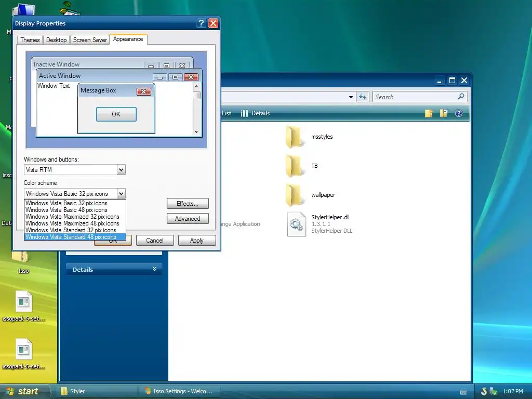532x399 pixels.
Task: Switch to List view in toolbar
Action: click(227, 113)
